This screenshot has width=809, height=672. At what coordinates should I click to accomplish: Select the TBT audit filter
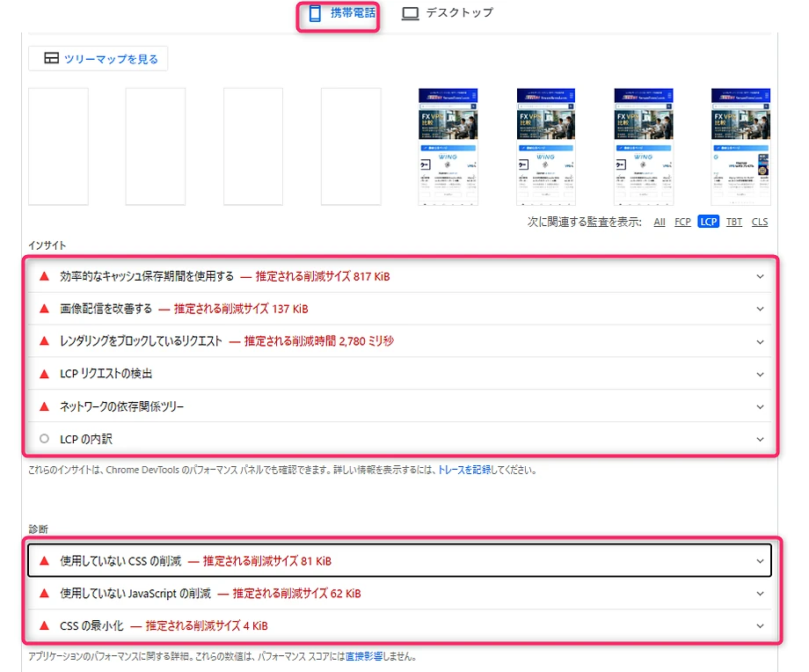coord(733,222)
